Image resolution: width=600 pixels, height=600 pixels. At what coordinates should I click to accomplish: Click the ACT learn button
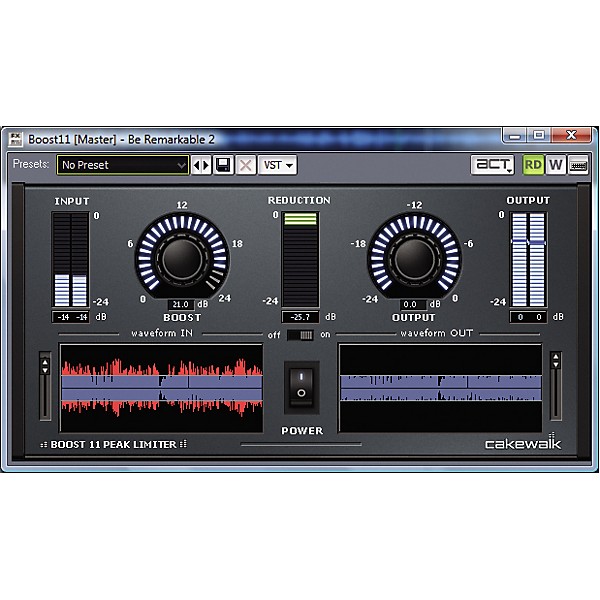(x=492, y=165)
